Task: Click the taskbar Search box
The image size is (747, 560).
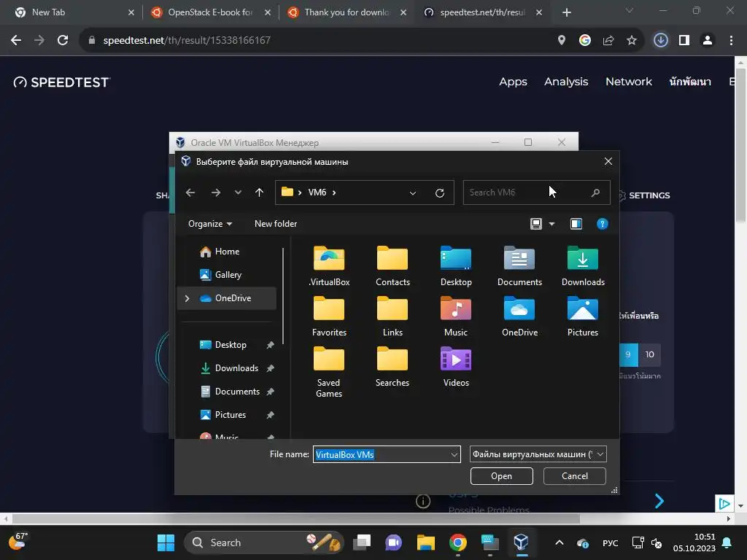Action: pyautogui.click(x=263, y=542)
